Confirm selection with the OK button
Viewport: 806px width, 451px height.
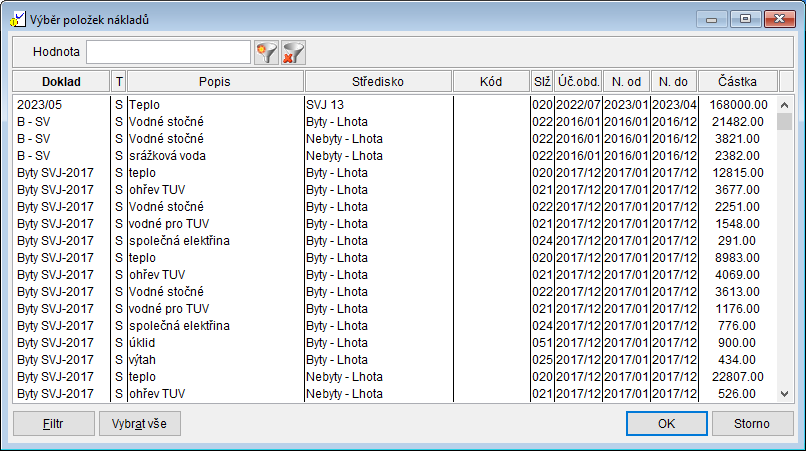tap(667, 423)
